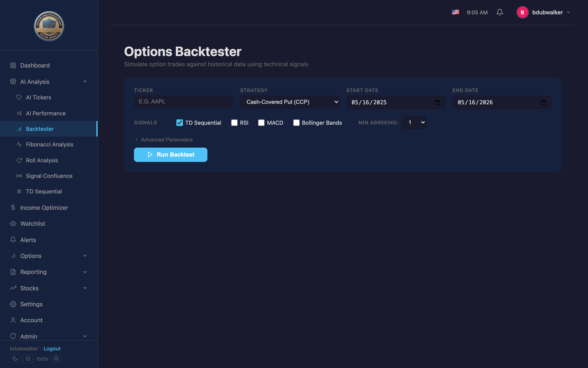Enable the RSI signal checkbox
The height and width of the screenshot is (368, 588).
click(x=234, y=123)
